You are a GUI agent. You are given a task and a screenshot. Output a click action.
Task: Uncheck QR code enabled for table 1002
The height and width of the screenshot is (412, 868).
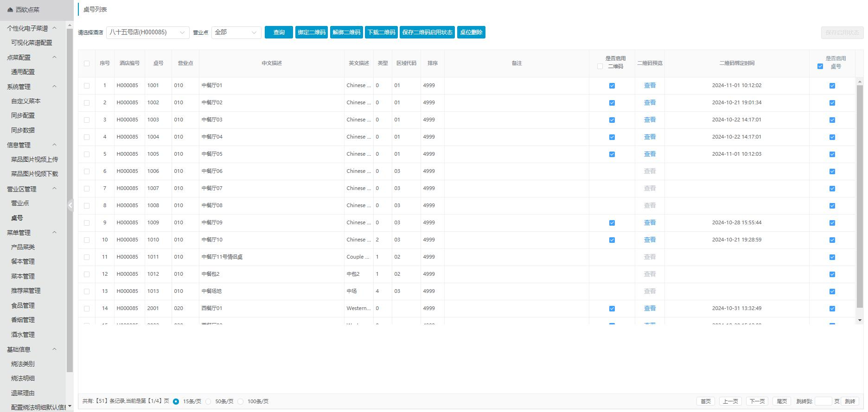612,103
